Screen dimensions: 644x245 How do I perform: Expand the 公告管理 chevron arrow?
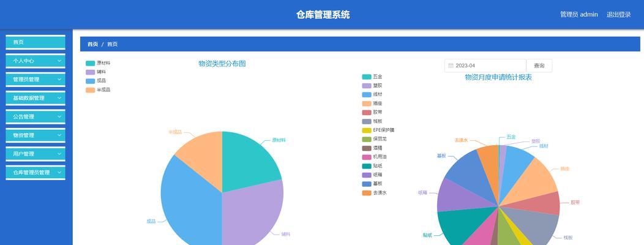[x=59, y=117]
